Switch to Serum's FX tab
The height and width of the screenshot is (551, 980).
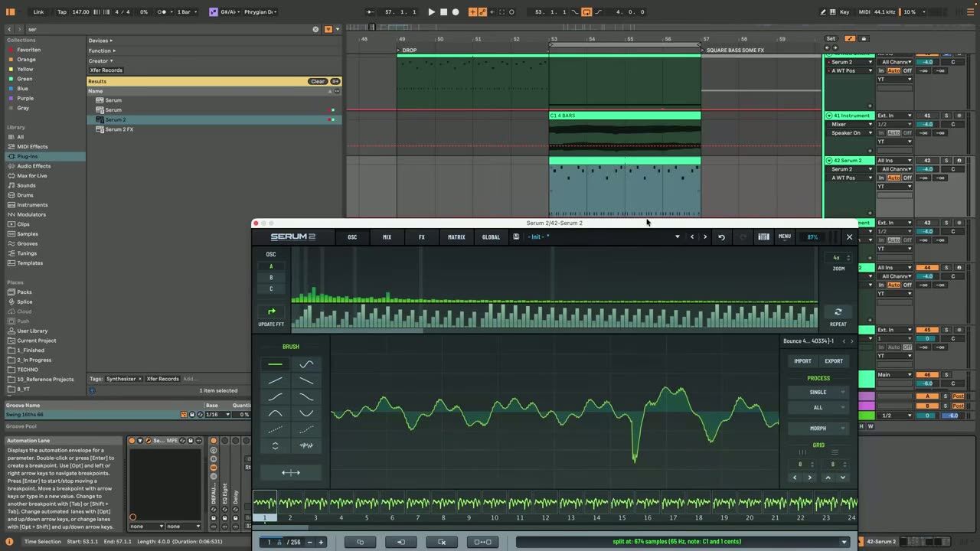point(421,237)
